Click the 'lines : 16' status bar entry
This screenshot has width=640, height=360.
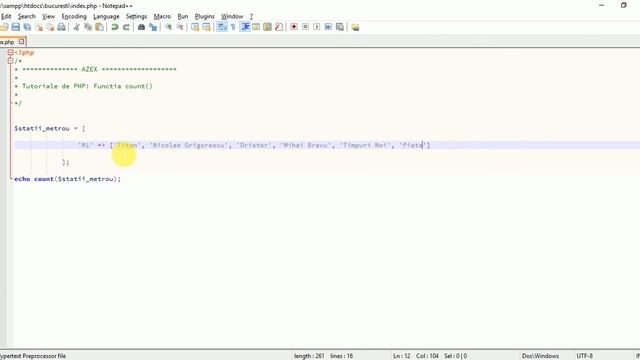(x=341, y=356)
